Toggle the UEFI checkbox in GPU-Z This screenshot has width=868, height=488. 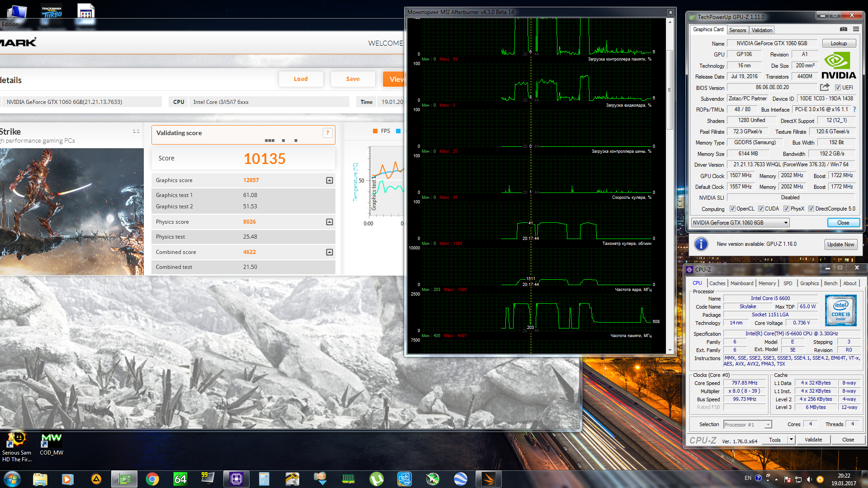[x=838, y=88]
